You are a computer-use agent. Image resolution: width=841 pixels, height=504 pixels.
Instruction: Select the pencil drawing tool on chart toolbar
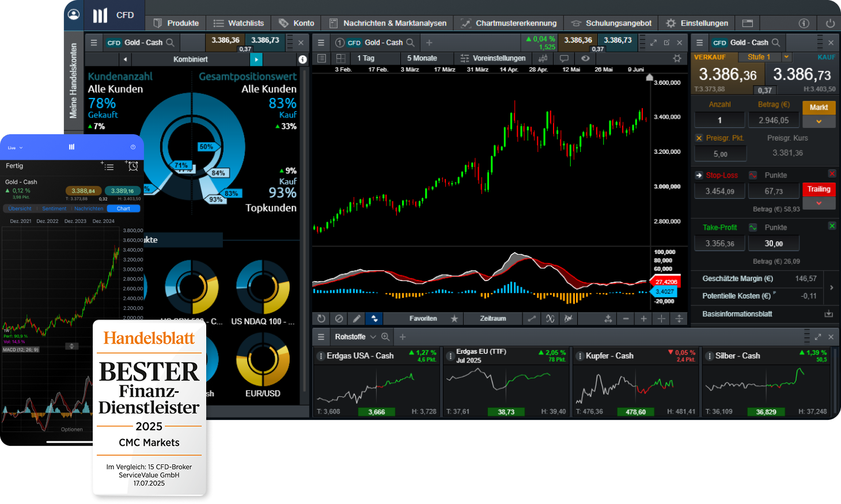(x=356, y=319)
